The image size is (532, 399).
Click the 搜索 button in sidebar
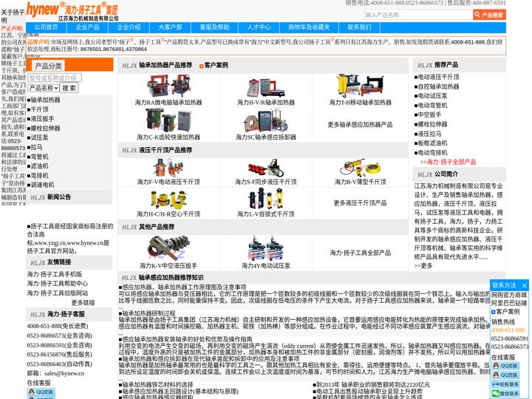click(x=69, y=88)
